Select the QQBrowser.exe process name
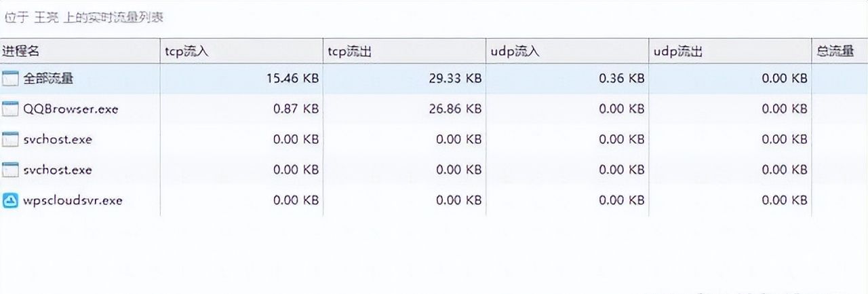This screenshot has height=294, width=868. [x=71, y=109]
